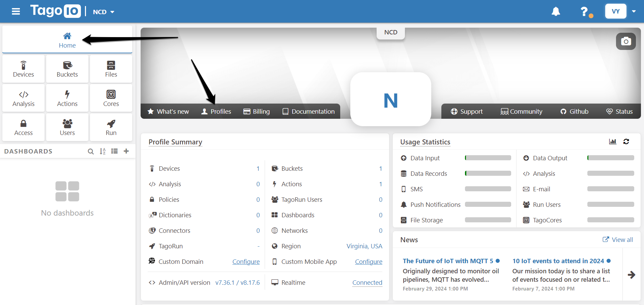Open the Run section
Image resolution: width=644 pixels, height=305 pixels.
111,127
